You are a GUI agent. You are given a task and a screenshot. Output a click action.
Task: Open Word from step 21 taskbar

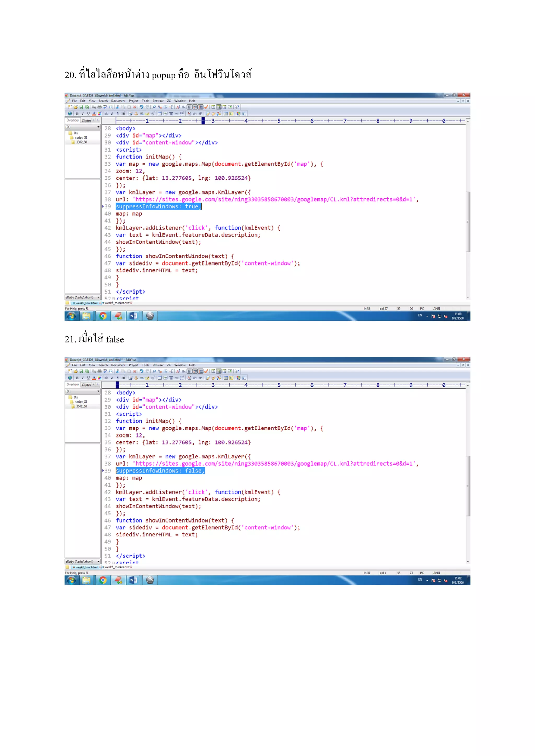click(x=133, y=580)
